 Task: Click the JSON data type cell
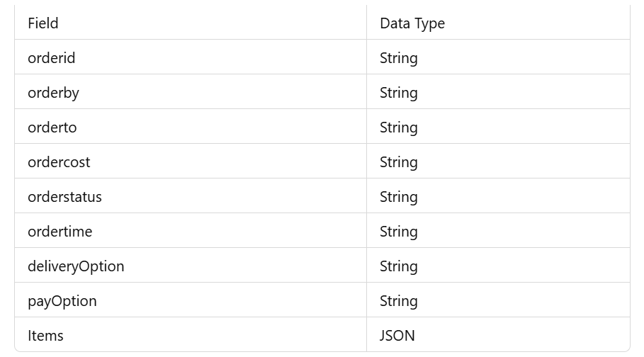tap(498, 334)
